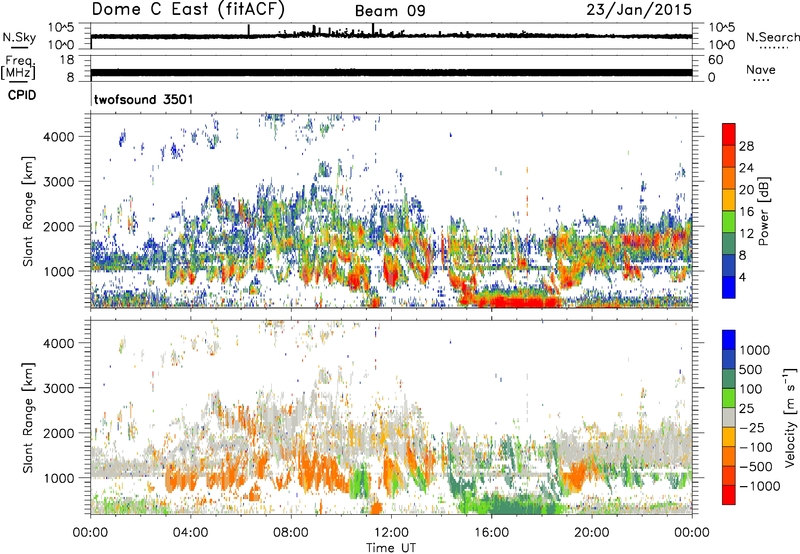Click the velocity color bar gray swatch
The width and height of the screenshot is (800, 554).
point(729,417)
